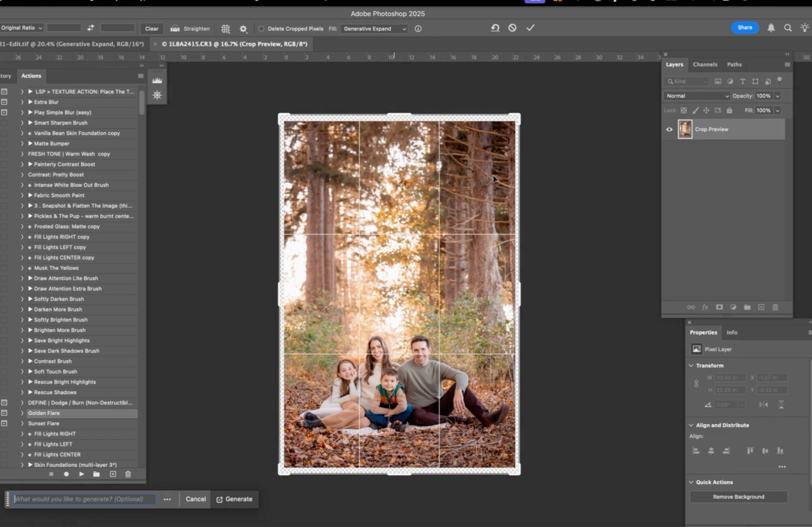The width and height of the screenshot is (812, 527).
Task: Swap width and height arrows icon
Action: [x=90, y=28]
